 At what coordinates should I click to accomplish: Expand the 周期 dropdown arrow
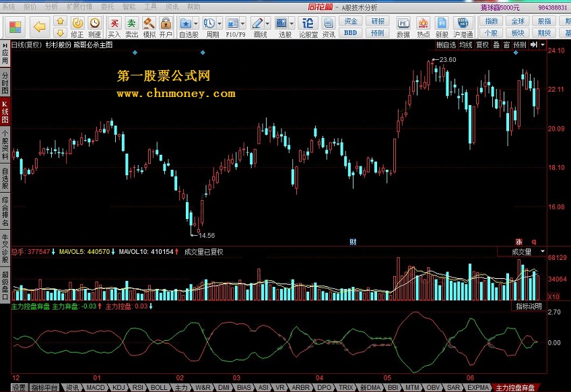tap(220, 24)
